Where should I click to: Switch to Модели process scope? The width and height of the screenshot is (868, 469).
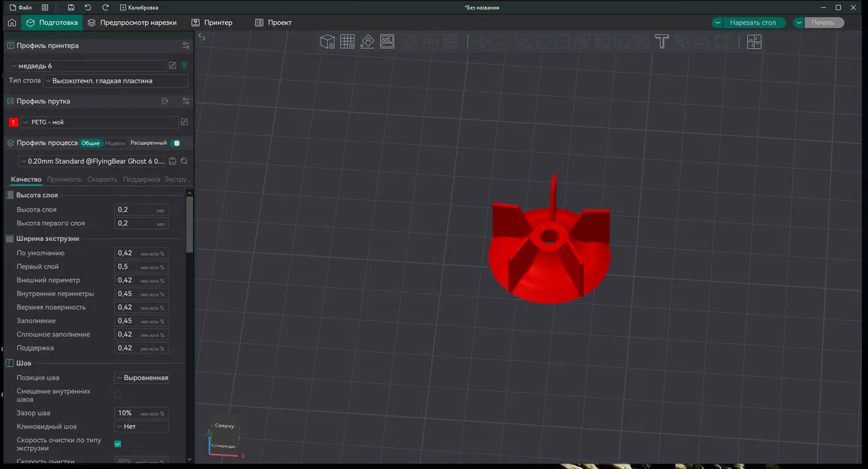click(x=115, y=143)
